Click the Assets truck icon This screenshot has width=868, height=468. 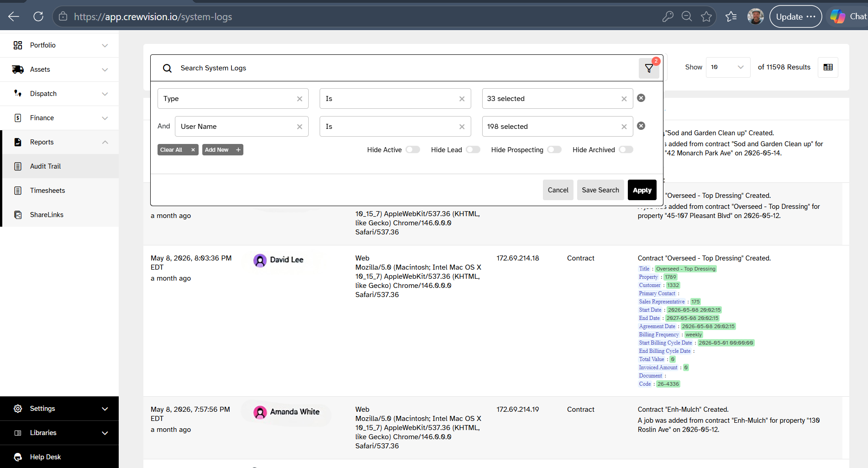(x=18, y=69)
